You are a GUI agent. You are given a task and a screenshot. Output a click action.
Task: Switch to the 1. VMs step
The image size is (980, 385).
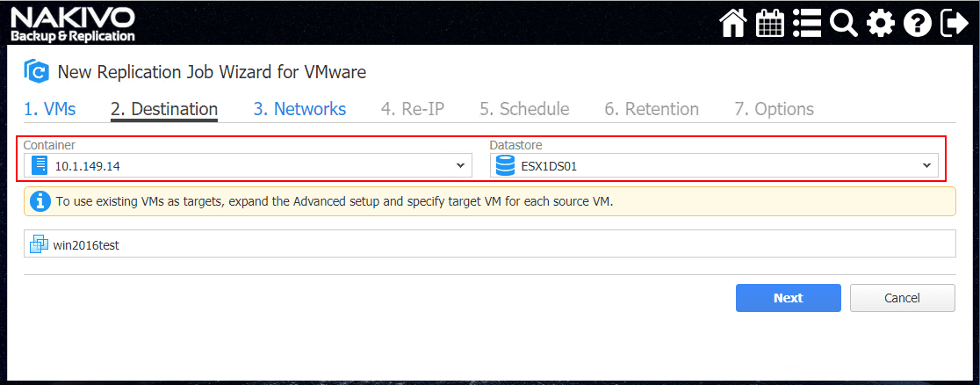(49, 109)
